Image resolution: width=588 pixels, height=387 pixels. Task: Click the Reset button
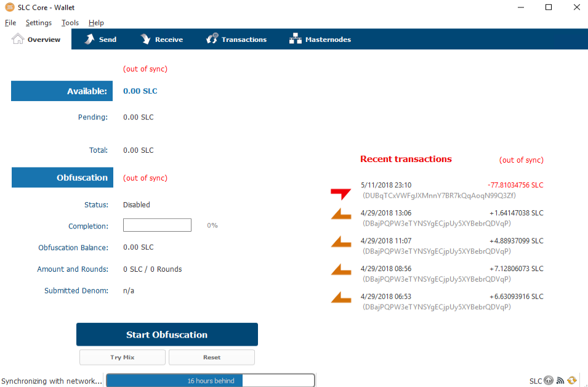coord(212,357)
